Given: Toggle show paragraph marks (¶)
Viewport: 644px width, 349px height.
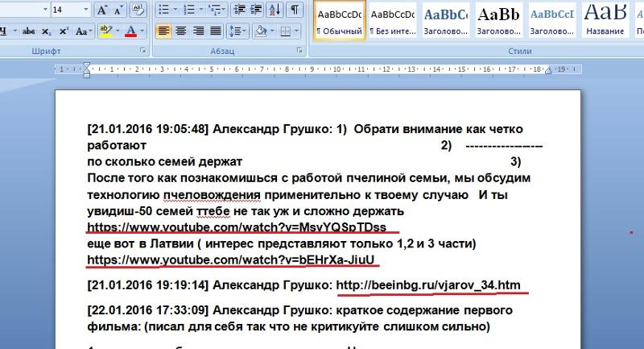Looking at the screenshot, I should point(295,10).
